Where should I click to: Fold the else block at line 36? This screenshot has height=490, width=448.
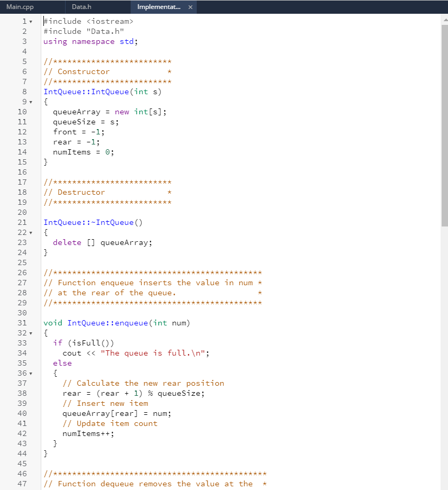[32, 373]
